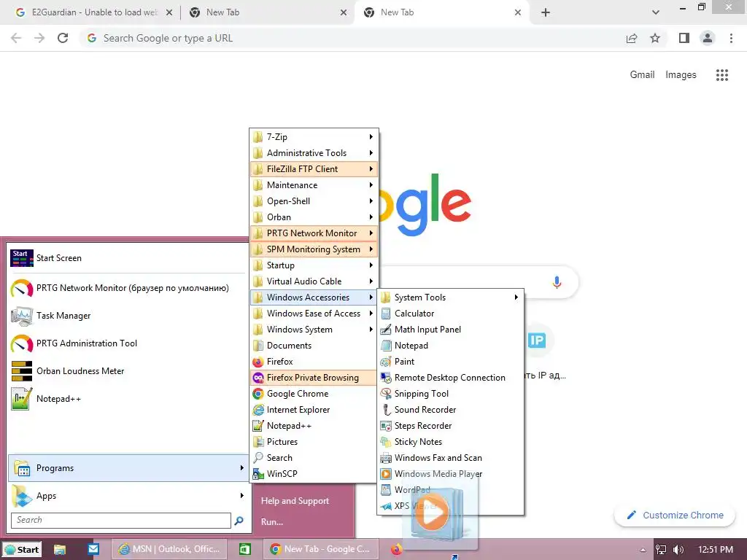Open WordPad

(450, 489)
